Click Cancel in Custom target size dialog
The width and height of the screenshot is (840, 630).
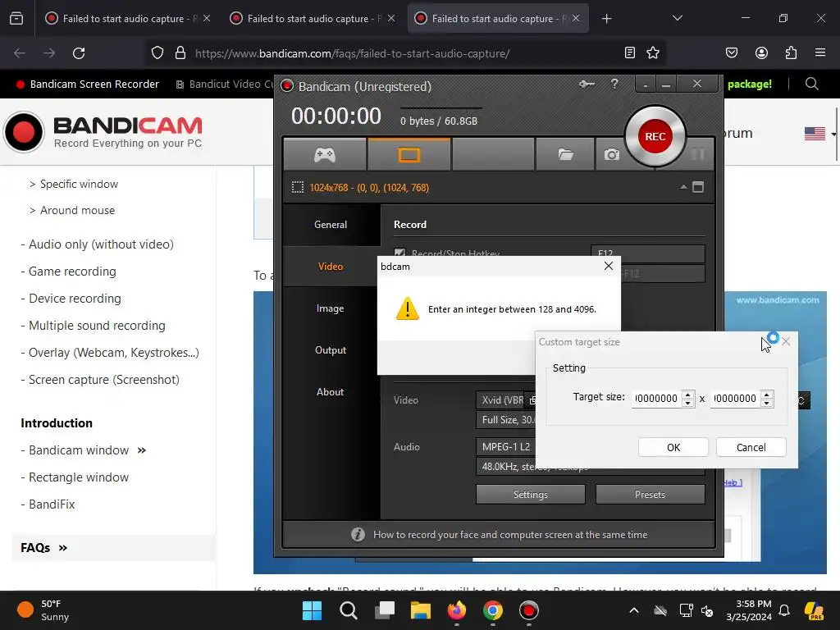point(751,447)
